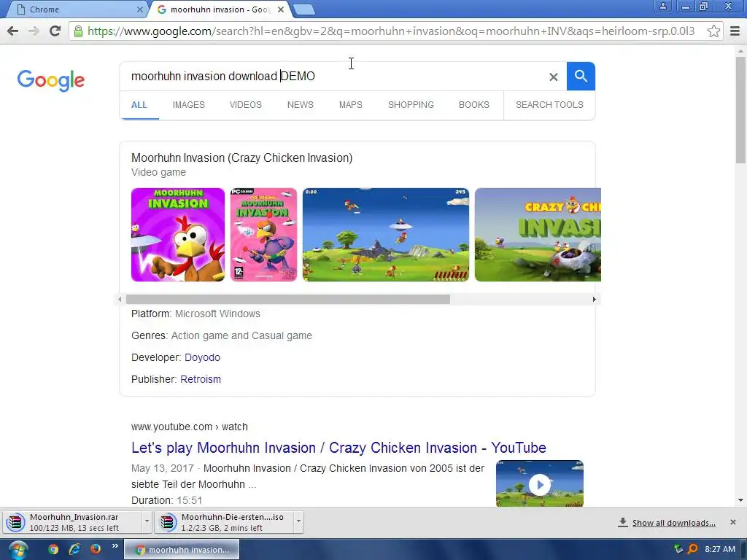The height and width of the screenshot is (560, 747).
Task: Click the page vertical scrollbar thumb
Action: [x=740, y=109]
